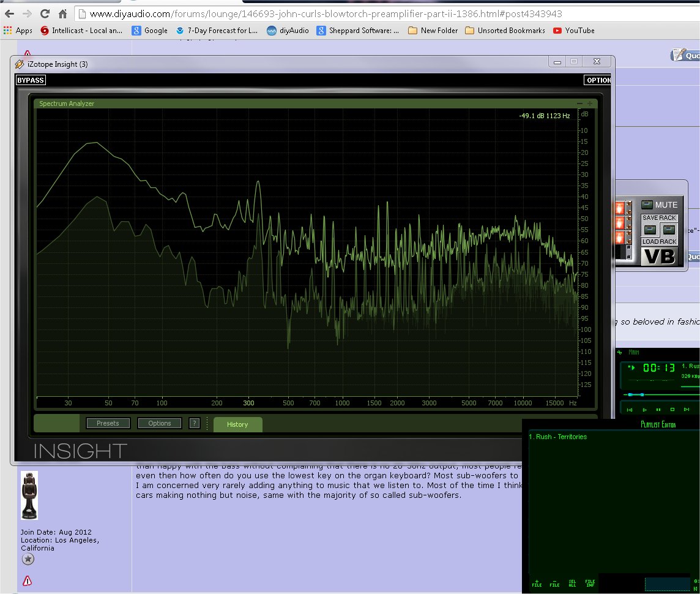Reload the diyAudio page
Viewport: 700px width, 594px height.
(45, 14)
